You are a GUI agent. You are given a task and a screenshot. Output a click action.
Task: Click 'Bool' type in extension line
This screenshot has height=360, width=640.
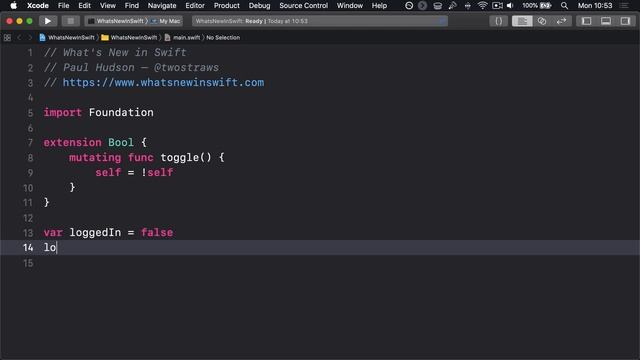click(121, 142)
